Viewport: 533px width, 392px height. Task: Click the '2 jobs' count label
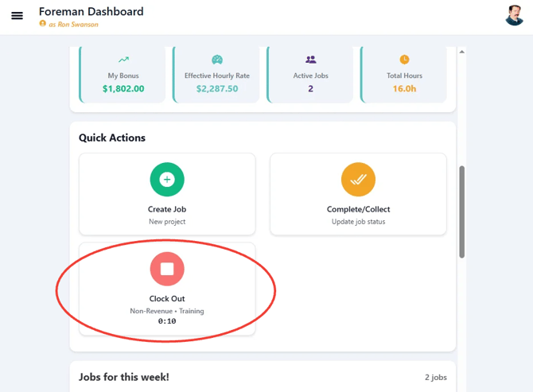(436, 378)
